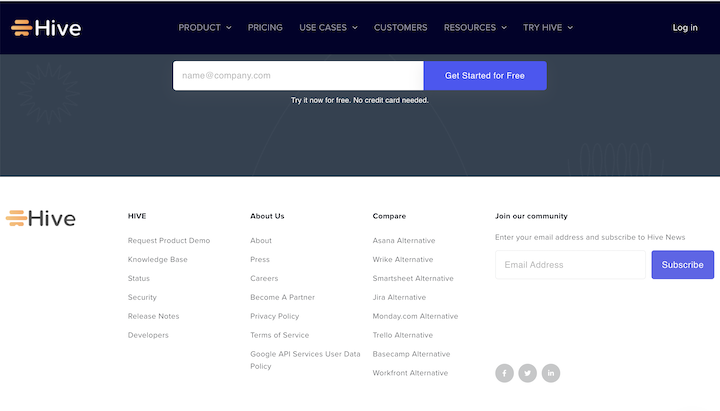Open Hive's Facebook page icon

point(504,373)
